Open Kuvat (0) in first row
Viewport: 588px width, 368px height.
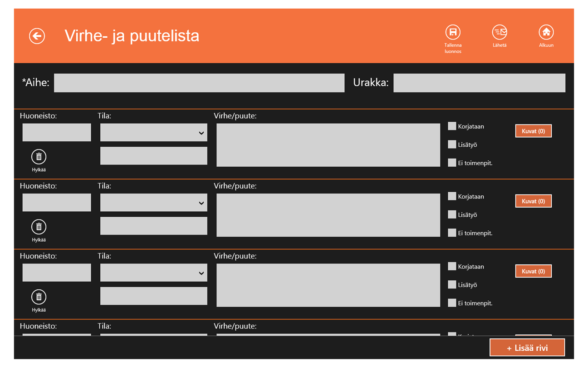coord(533,131)
